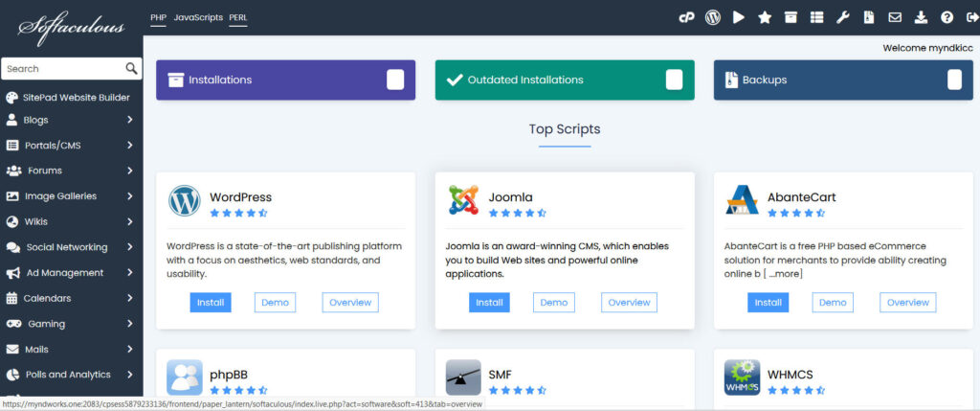Expand the Mails category chevron
Screen dimensions: 980x411
(x=129, y=349)
